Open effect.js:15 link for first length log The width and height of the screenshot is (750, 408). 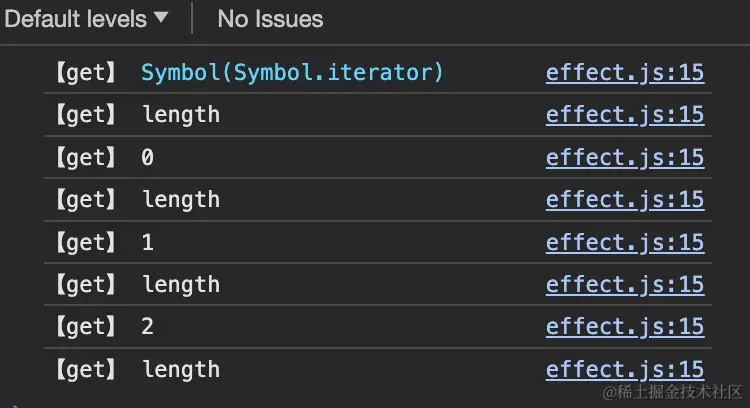tap(625, 115)
